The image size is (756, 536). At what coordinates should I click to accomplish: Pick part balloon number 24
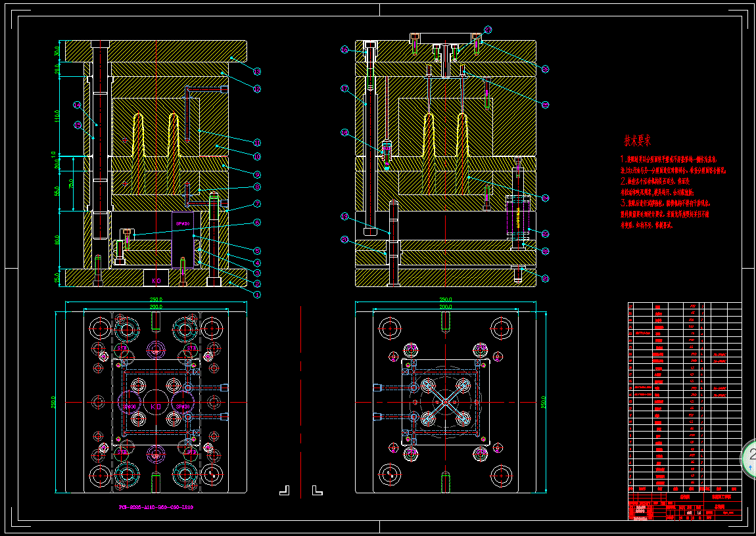[x=545, y=198]
